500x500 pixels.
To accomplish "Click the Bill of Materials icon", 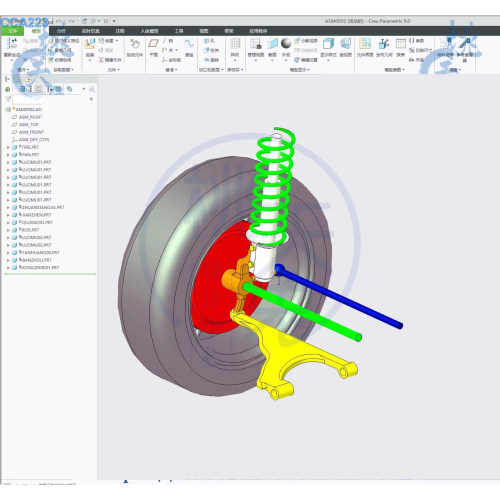I will pyautogui.click(x=445, y=44).
